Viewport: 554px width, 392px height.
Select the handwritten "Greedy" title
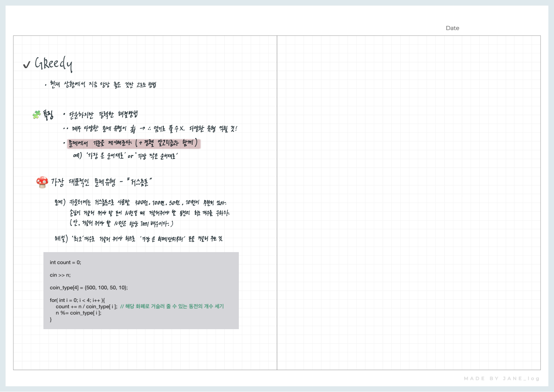(54, 64)
